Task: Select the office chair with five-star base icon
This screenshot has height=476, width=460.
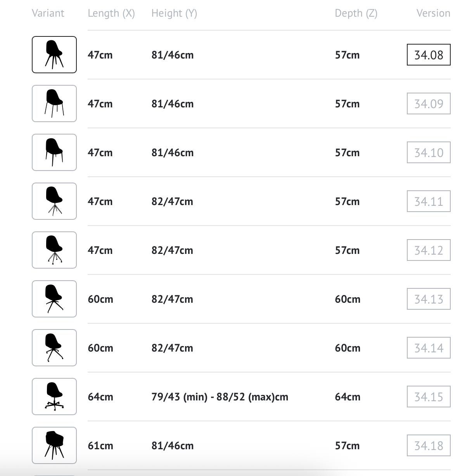Action: 54,397
